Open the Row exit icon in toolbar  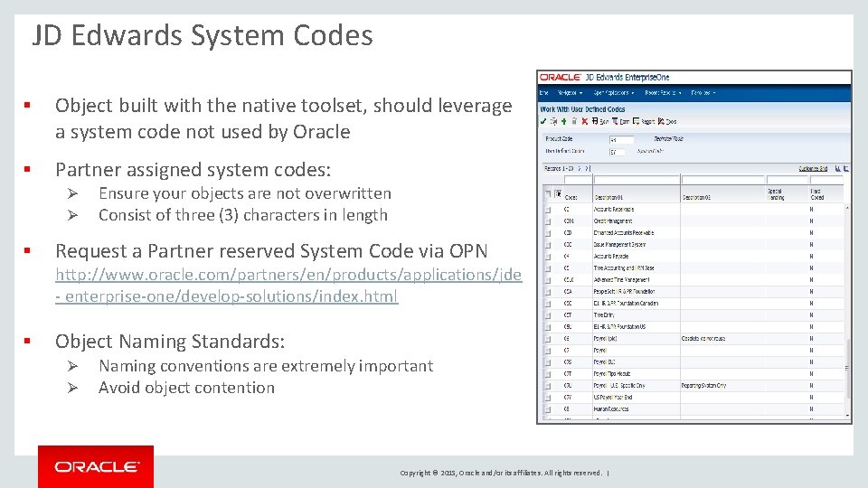[595, 121]
